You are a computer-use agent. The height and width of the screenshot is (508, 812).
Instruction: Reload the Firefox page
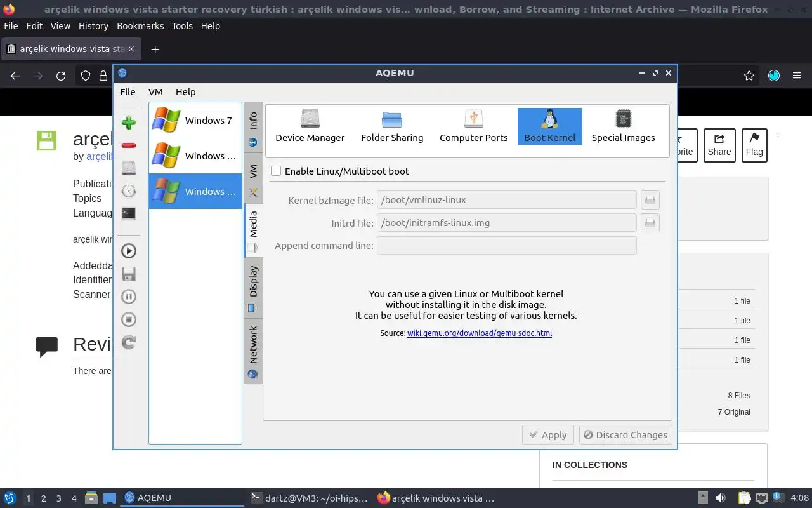[x=61, y=76]
